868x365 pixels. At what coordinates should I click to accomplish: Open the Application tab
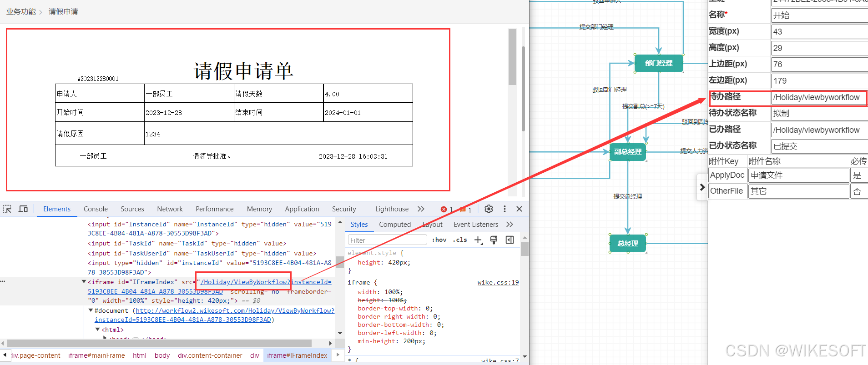pos(302,209)
